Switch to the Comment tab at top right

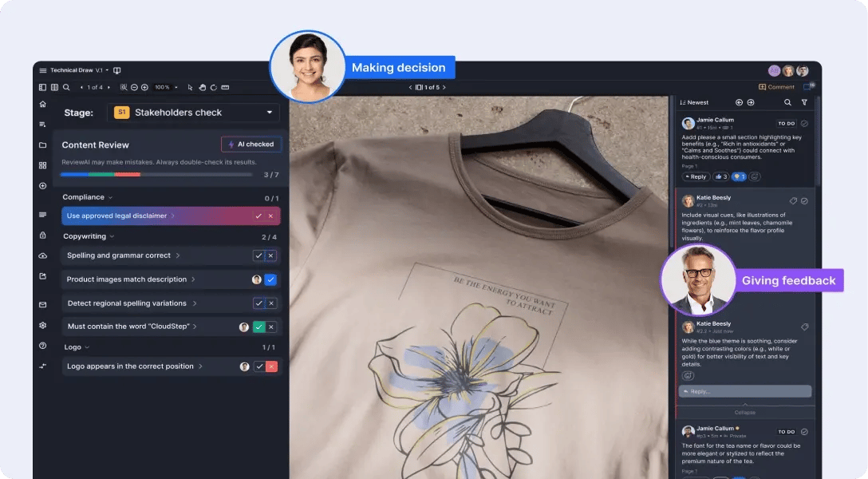(x=775, y=86)
